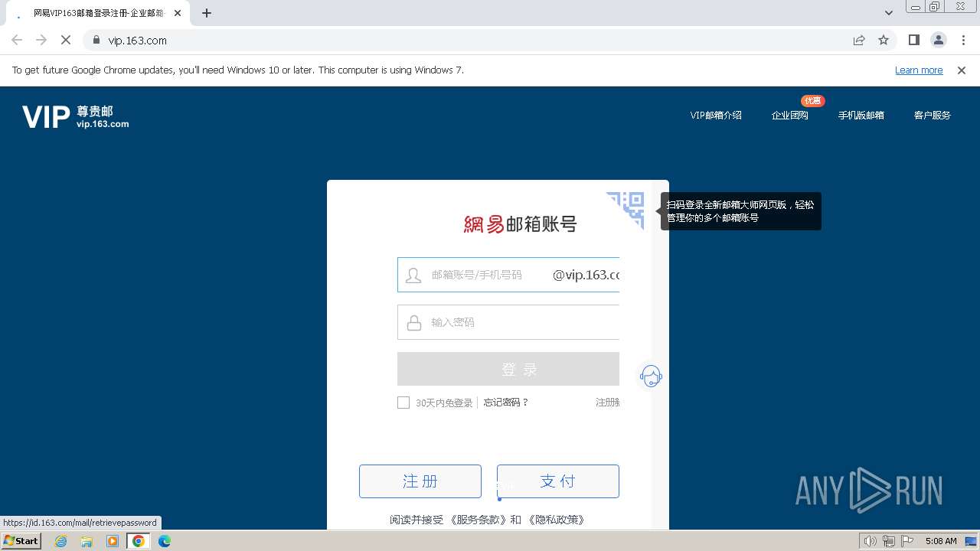980x551 pixels.
Task: Click the network tray icon
Action: (x=888, y=541)
